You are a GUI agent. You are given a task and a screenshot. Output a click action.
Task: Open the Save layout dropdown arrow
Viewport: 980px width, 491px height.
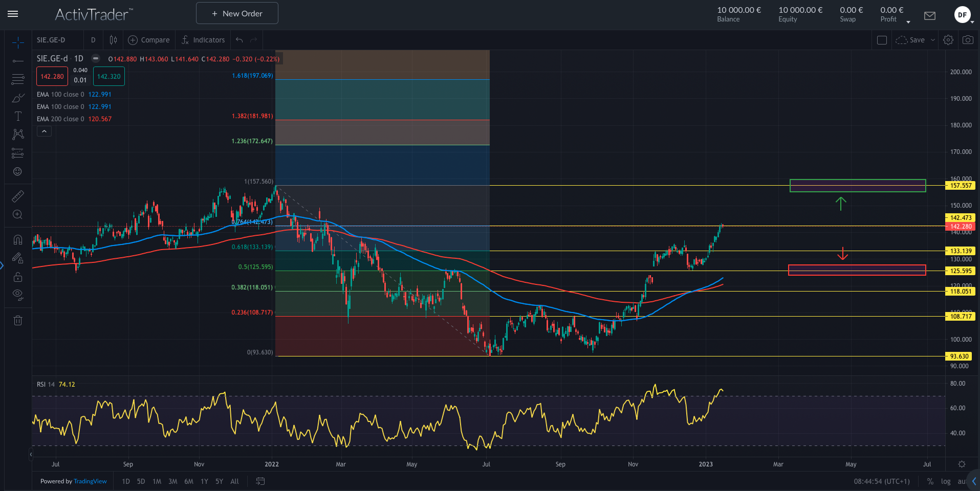[932, 40]
